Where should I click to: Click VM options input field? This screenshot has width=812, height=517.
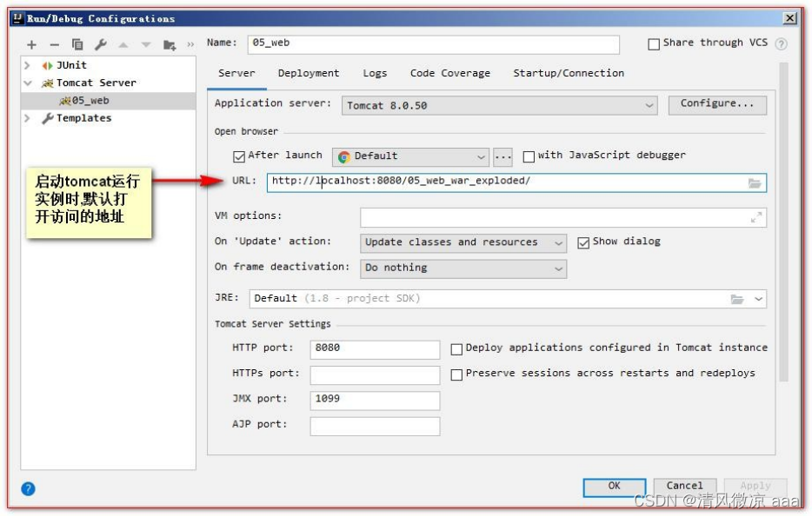point(563,218)
